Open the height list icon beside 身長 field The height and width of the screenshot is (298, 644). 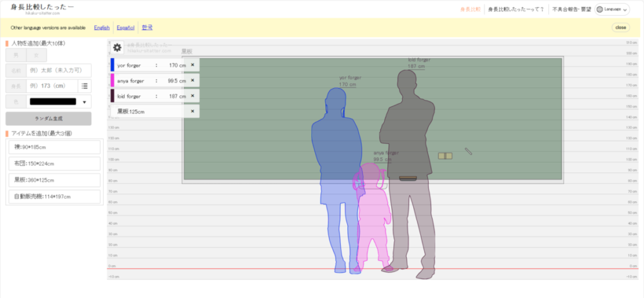point(85,86)
